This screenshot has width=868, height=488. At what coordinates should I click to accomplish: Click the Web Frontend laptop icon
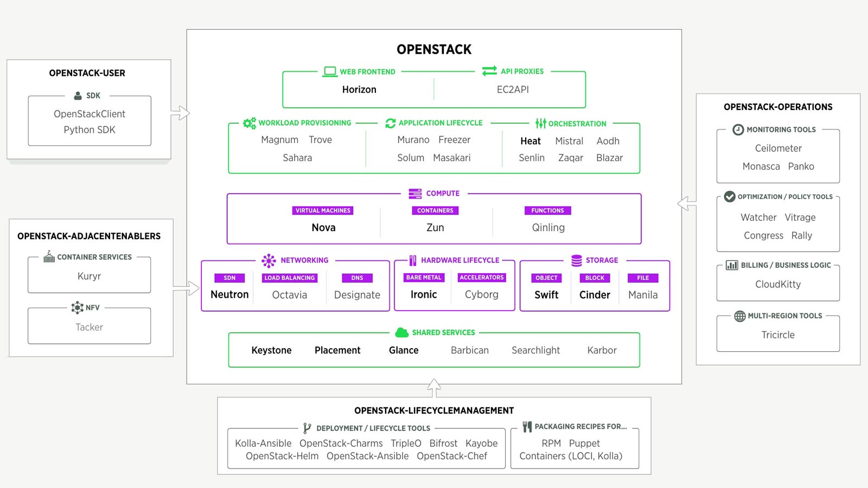(330, 72)
